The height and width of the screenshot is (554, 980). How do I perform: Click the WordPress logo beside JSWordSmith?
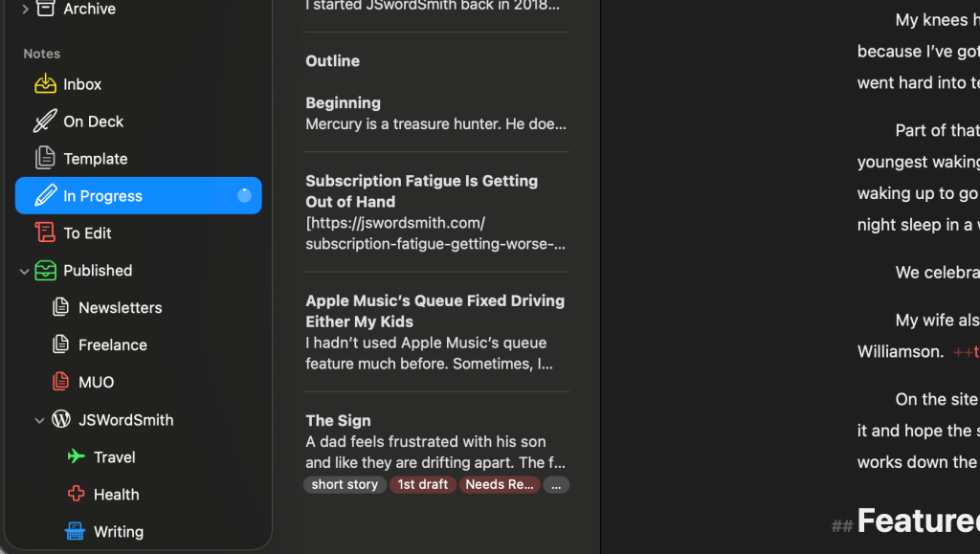click(59, 419)
